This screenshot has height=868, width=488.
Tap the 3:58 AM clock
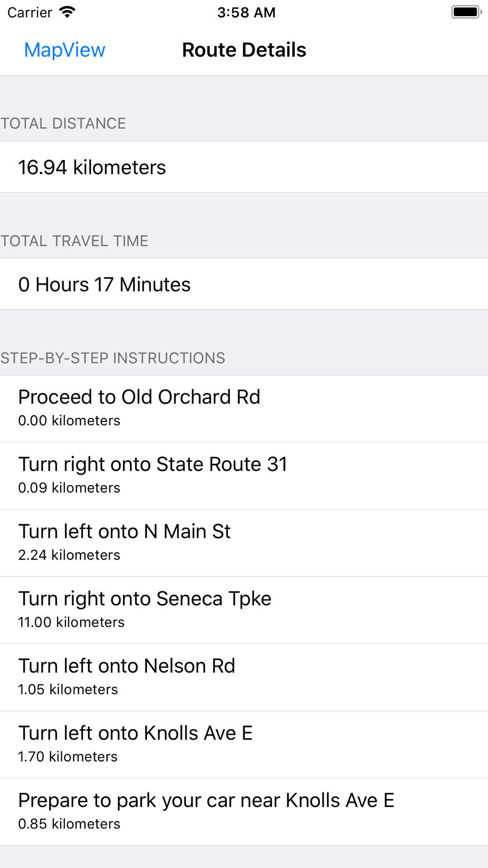click(246, 12)
